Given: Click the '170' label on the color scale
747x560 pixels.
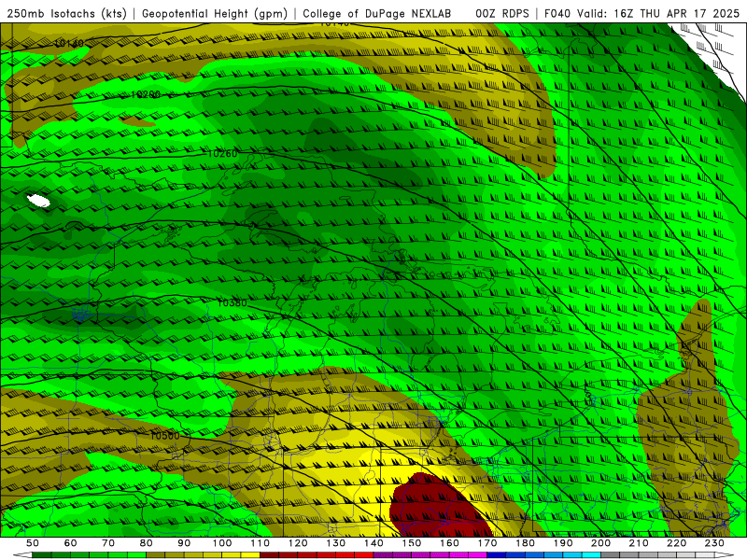Looking at the screenshot, I should pyautogui.click(x=486, y=543).
